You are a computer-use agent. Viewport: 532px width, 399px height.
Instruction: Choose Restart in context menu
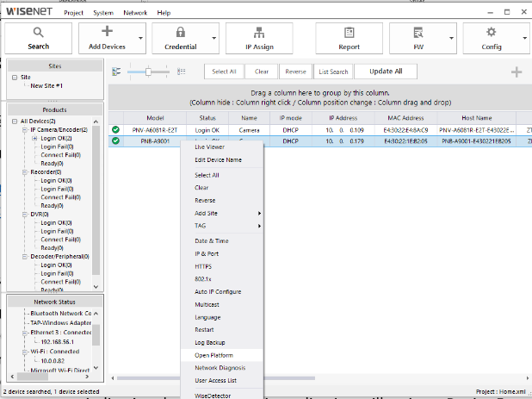point(222,330)
